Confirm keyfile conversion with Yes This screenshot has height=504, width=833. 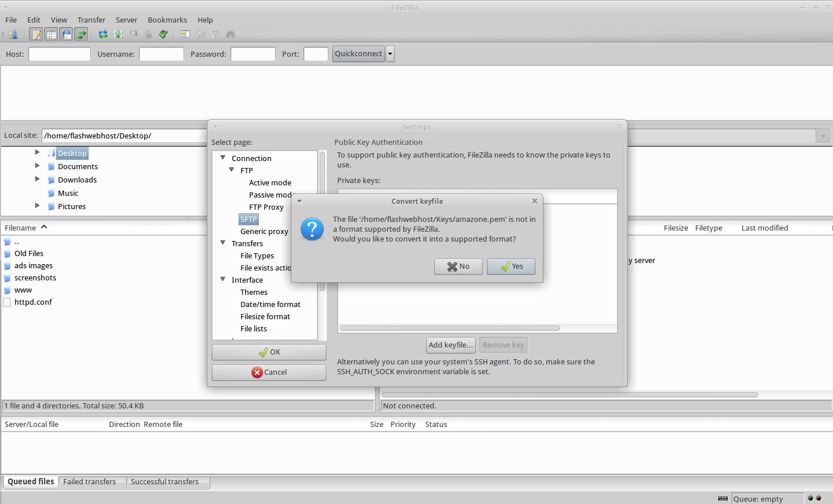click(511, 266)
